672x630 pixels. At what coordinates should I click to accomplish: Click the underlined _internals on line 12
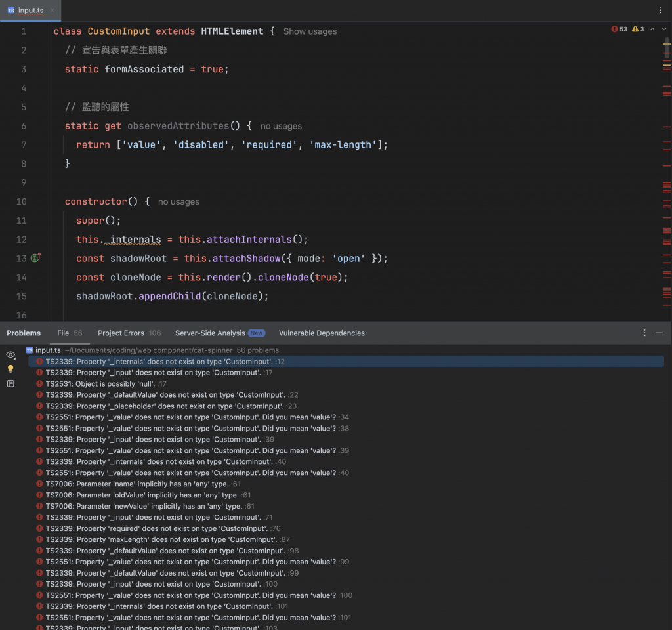pyautogui.click(x=133, y=240)
